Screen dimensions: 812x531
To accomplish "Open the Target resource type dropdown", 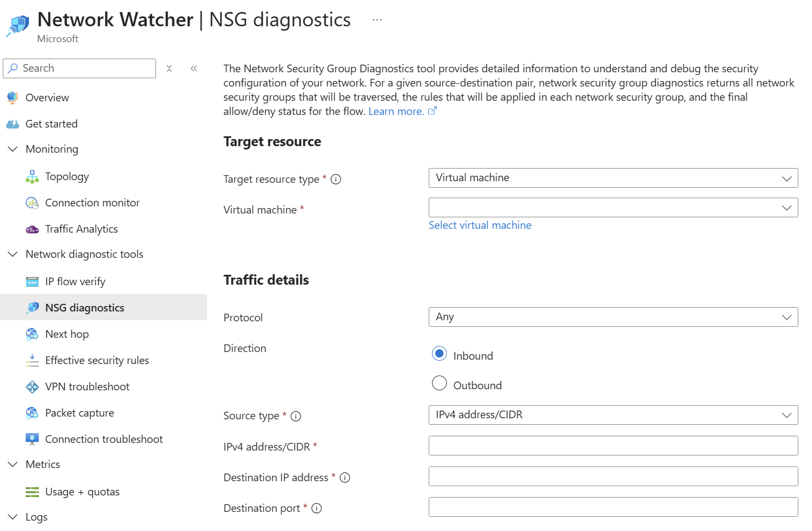I will pos(613,178).
